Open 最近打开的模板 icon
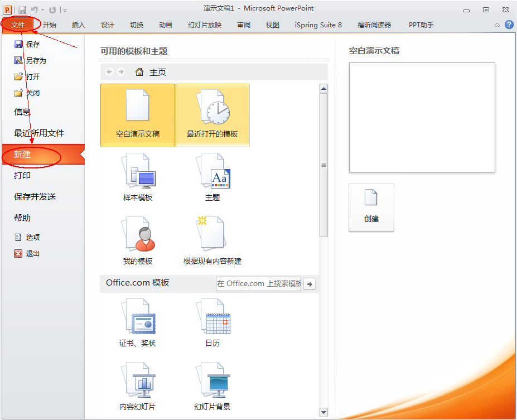Screen dimensions: 517x420 pos(212,115)
